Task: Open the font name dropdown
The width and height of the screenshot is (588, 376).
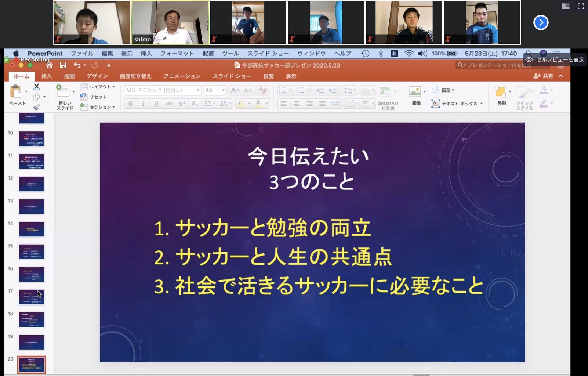Action: (x=198, y=90)
